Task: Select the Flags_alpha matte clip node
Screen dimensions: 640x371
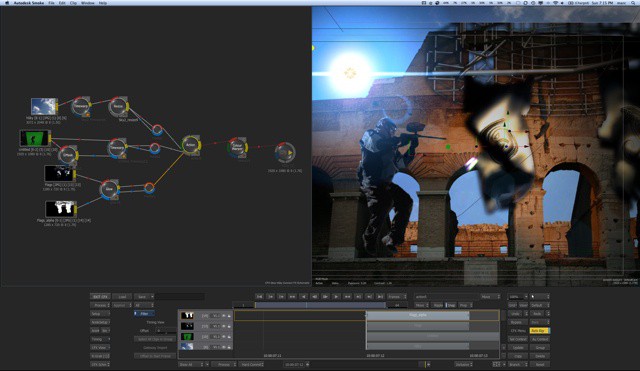Action: click(60, 209)
